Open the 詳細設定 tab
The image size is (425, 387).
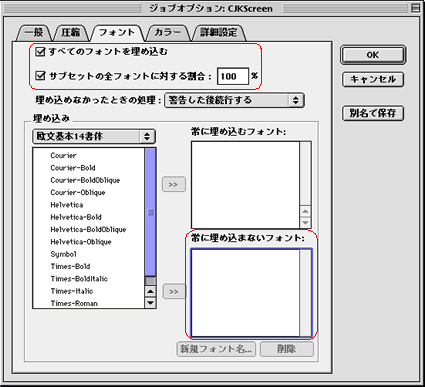click(x=219, y=32)
